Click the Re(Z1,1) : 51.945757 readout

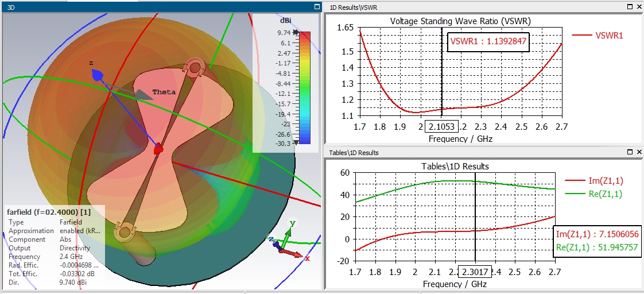click(x=598, y=247)
